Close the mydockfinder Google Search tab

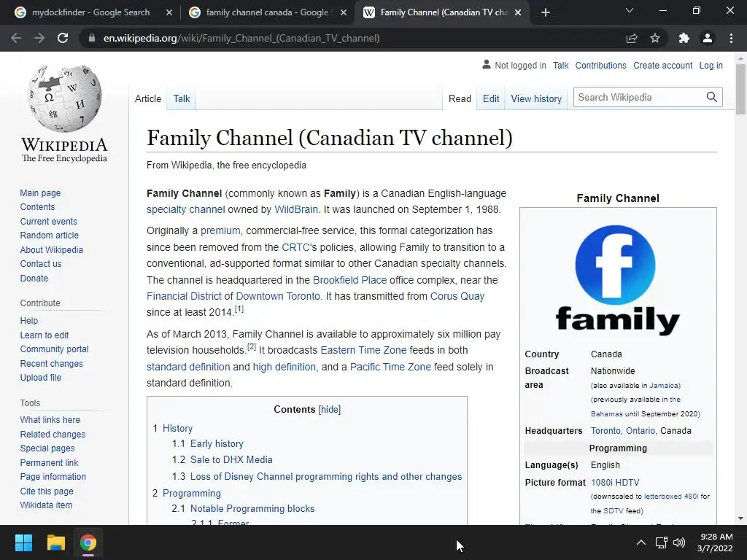click(169, 12)
